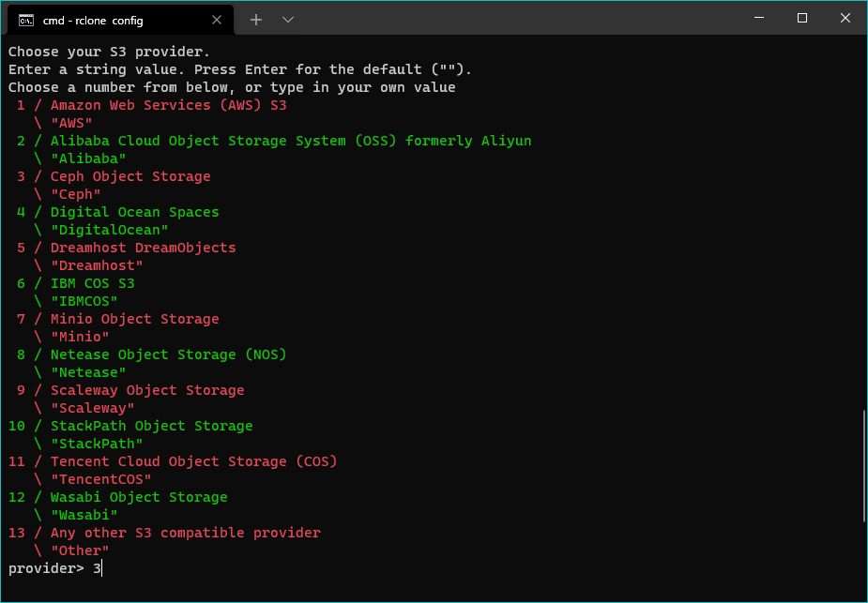Click the Digital Ocean Spaces option text
This screenshot has width=868, height=603.
(134, 212)
